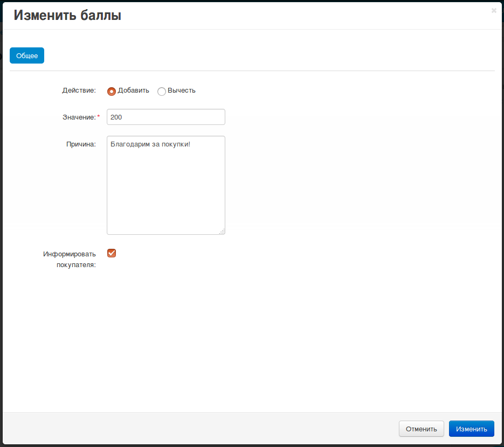504x447 pixels.
Task: Click the Действие field label
Action: 79,90
